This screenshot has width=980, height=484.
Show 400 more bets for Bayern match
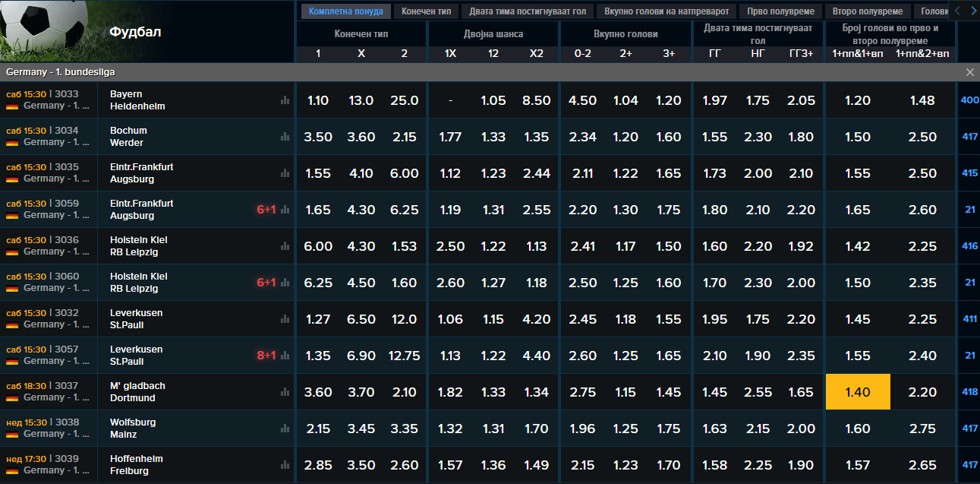(969, 100)
